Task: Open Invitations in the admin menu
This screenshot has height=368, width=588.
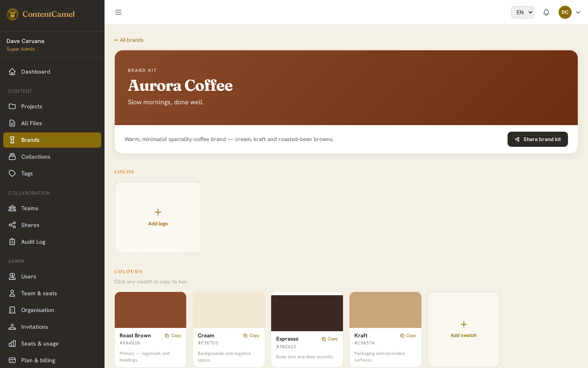Action: 52,327
